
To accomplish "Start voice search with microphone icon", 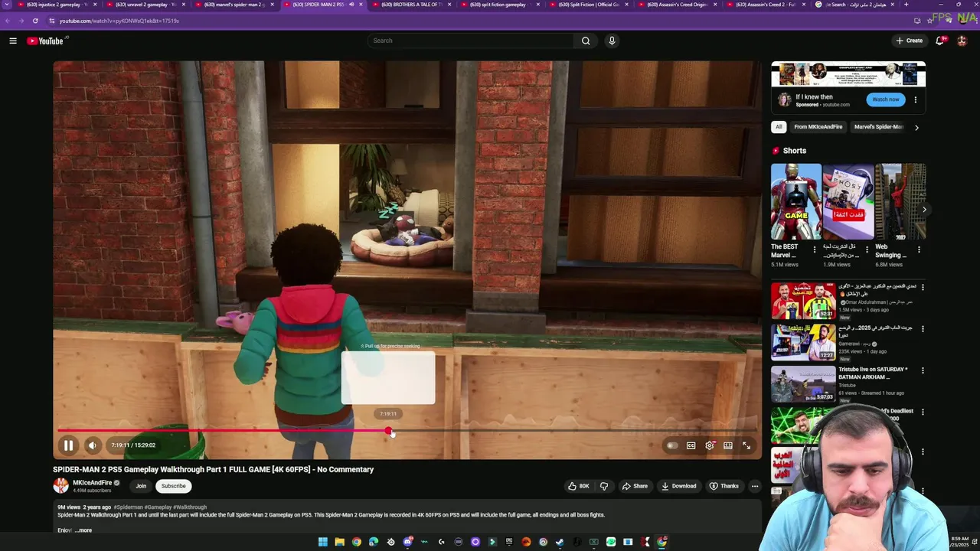I will click(x=612, y=41).
